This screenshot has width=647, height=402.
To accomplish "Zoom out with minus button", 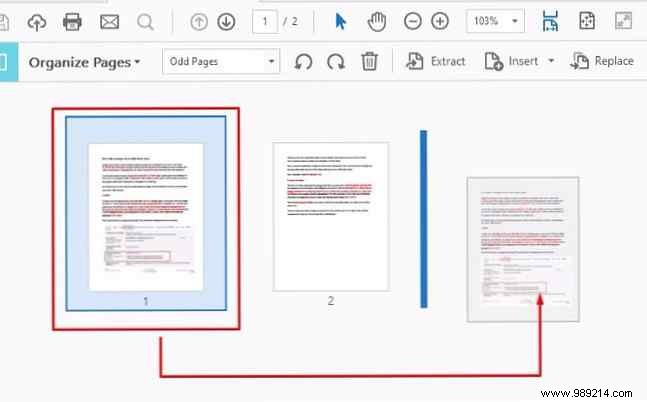I will pyautogui.click(x=413, y=21).
